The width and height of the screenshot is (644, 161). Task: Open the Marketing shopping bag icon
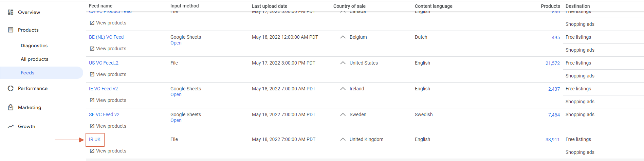[x=11, y=107]
